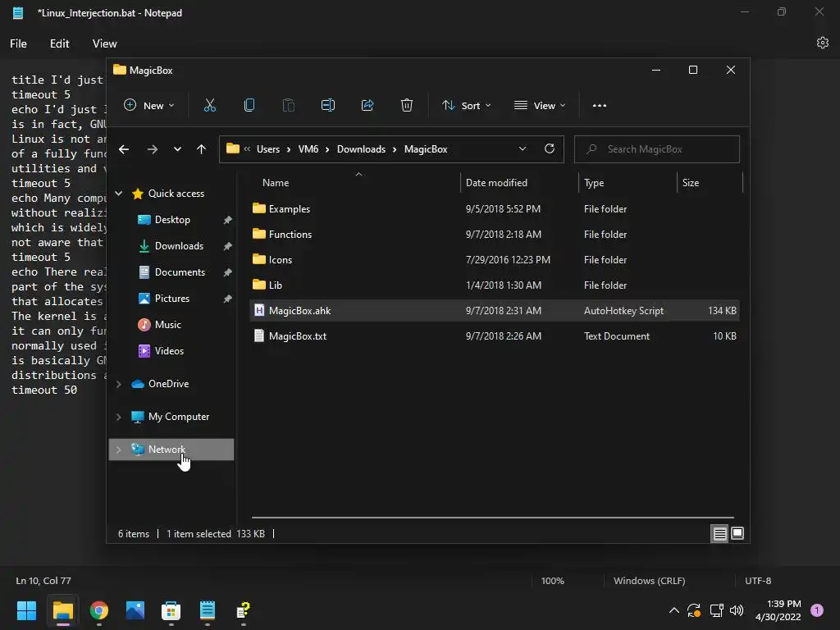
Task: Select Desktop in Quick access
Action: (x=171, y=220)
